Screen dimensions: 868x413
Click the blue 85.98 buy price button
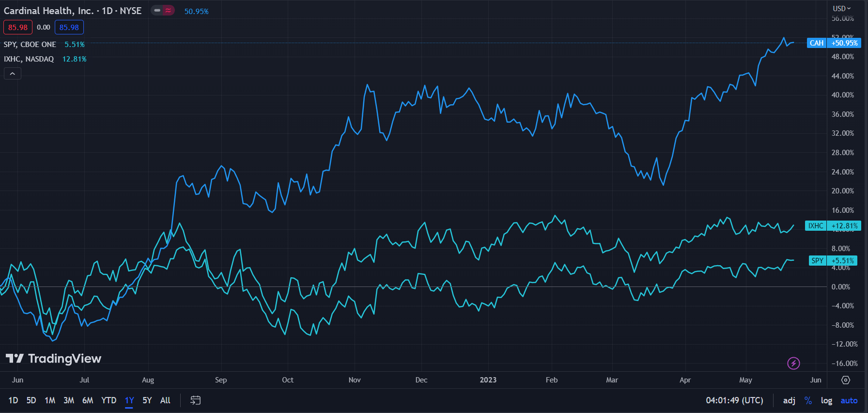(x=69, y=27)
